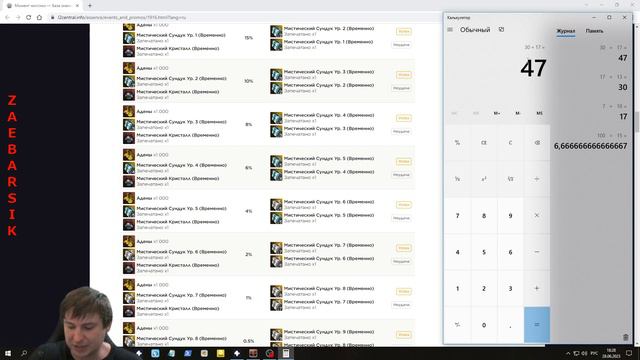Click the 15% chance value
Viewport: 640px width, 360px height.
point(249,38)
